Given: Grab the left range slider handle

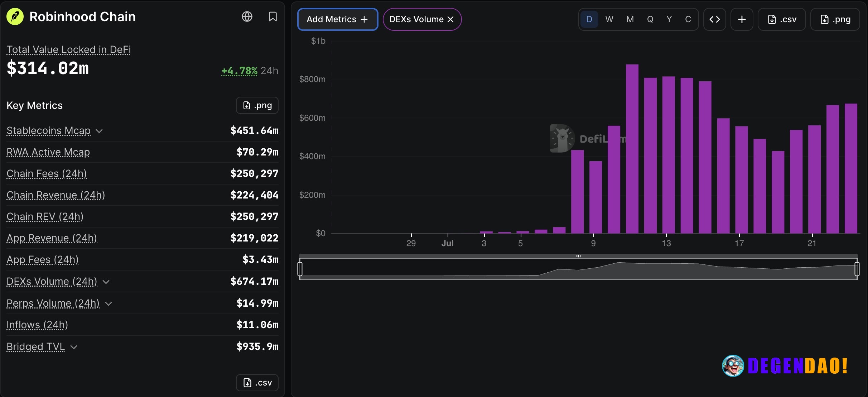Looking at the screenshot, I should coord(300,269).
